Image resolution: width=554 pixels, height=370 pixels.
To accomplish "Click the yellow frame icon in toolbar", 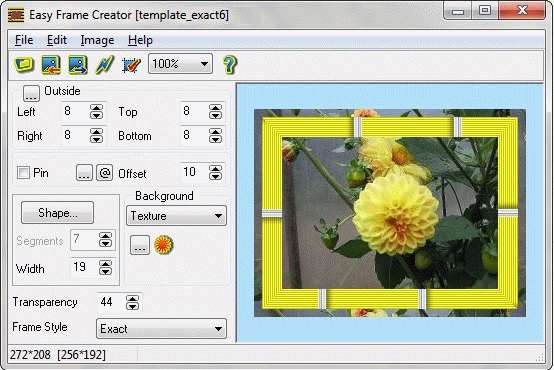I will click(x=24, y=65).
